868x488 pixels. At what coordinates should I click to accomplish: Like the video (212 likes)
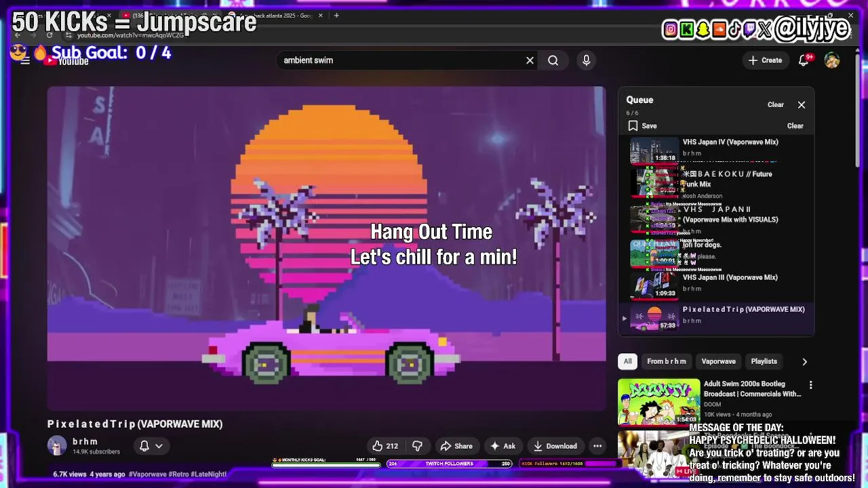pos(384,446)
